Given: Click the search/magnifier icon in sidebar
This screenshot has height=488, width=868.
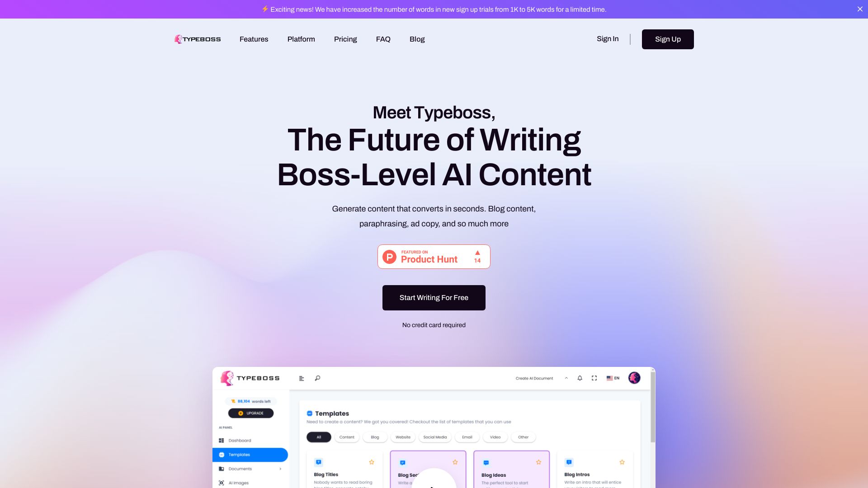Looking at the screenshot, I should click(x=318, y=378).
